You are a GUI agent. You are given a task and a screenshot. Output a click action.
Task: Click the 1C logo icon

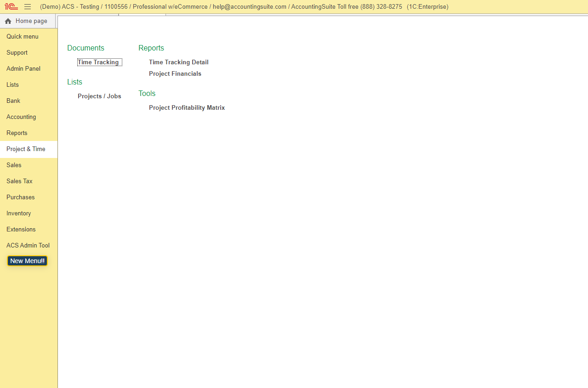click(11, 7)
